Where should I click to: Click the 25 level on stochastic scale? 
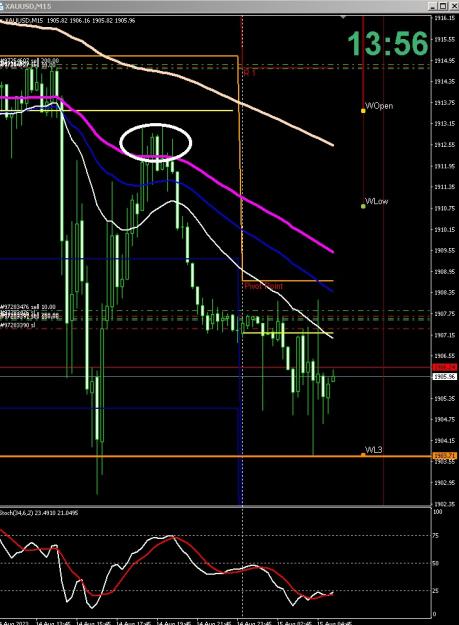click(436, 591)
